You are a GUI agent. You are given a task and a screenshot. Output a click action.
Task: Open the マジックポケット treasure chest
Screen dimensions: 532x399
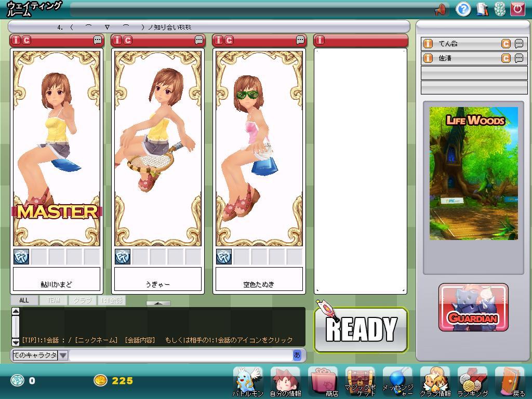pyautogui.click(x=360, y=381)
